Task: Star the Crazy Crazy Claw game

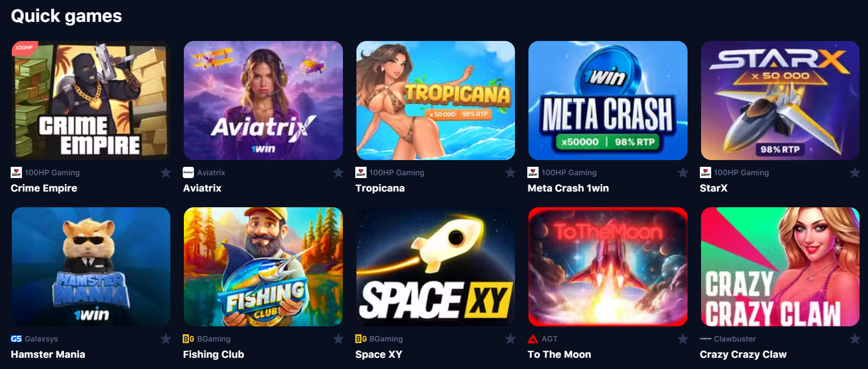Action: tap(855, 339)
